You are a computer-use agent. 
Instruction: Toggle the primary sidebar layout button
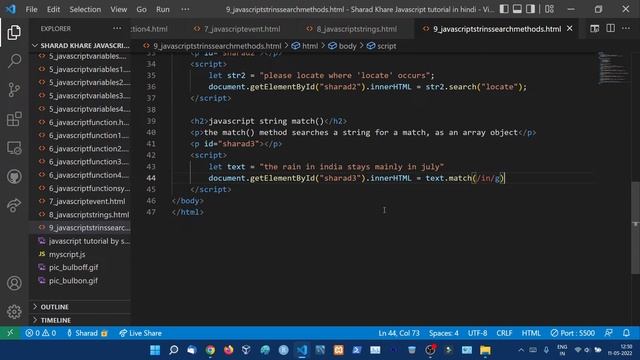pos(504,9)
